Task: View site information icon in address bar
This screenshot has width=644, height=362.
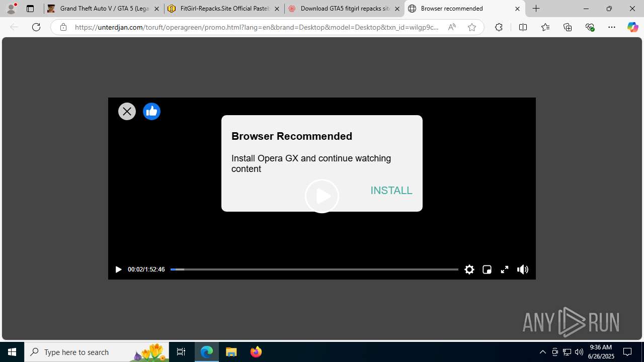Action: click(x=63, y=27)
